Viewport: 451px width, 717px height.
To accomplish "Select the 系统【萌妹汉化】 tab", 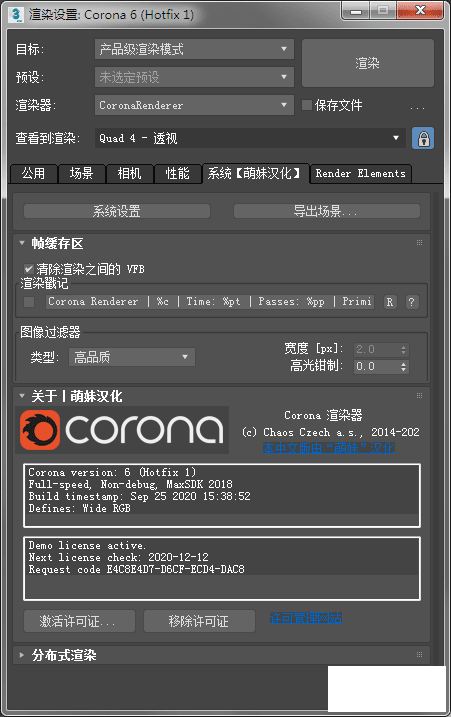I will point(255,174).
